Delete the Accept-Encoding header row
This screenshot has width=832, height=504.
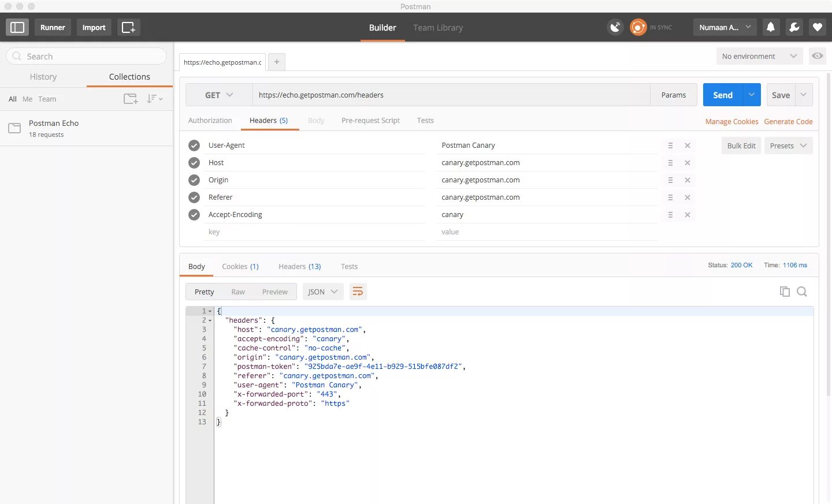point(688,215)
